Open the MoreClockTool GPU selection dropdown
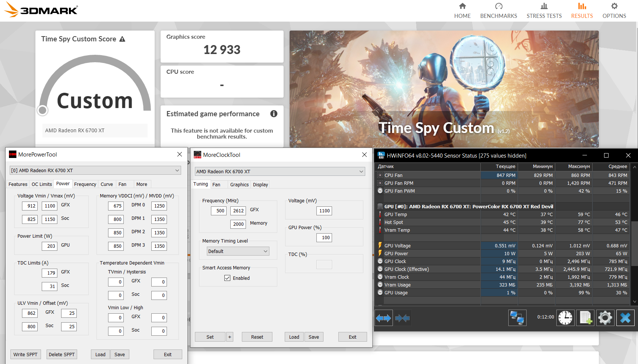The image size is (638, 364). [280, 171]
